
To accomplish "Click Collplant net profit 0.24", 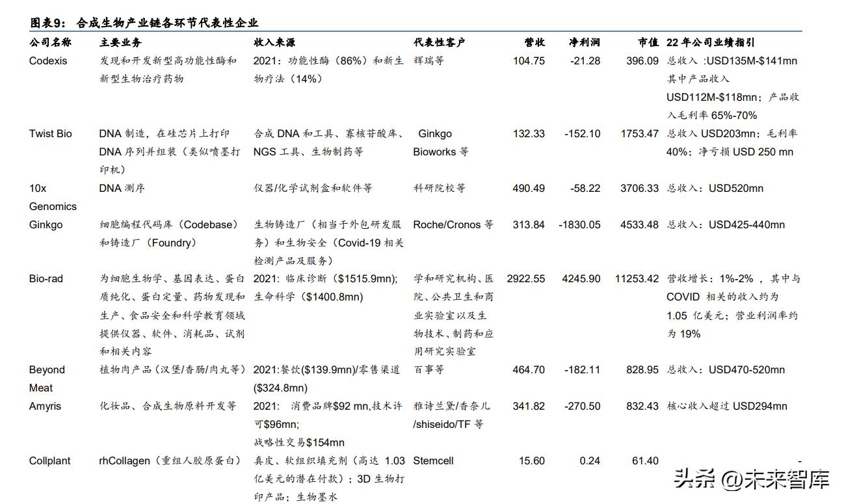I will 590,460.
